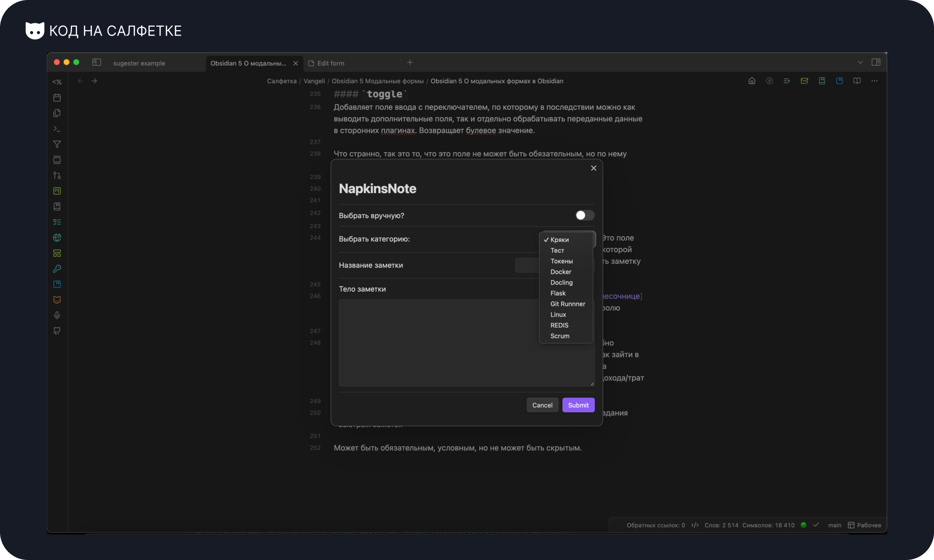Toggle the left sidebar panel

pyautogui.click(x=97, y=62)
